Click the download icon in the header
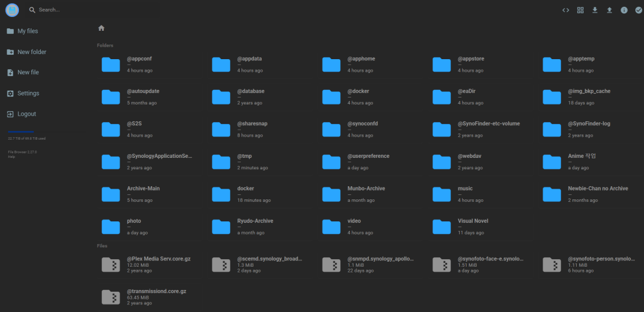644x312 pixels. pyautogui.click(x=595, y=10)
